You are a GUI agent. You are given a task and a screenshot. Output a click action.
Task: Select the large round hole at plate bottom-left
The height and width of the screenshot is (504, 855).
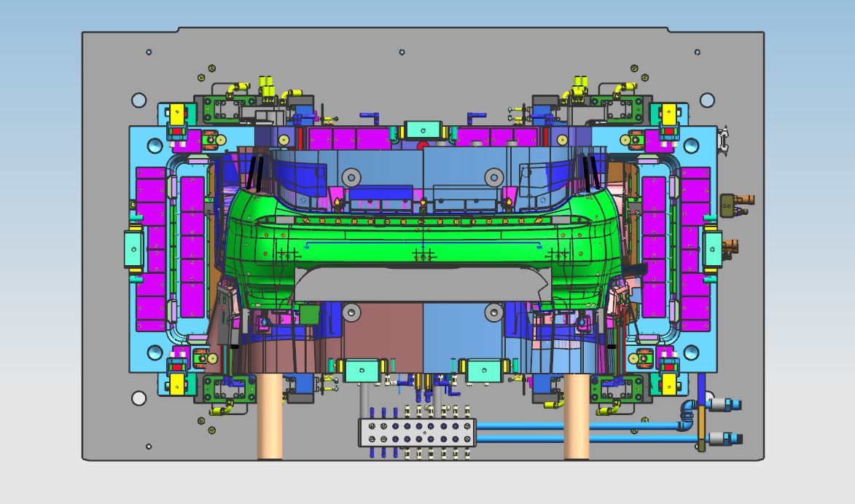click(138, 398)
